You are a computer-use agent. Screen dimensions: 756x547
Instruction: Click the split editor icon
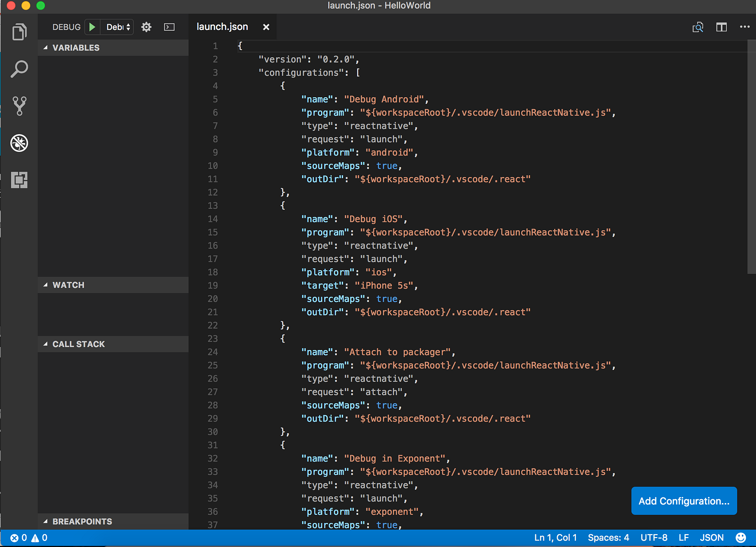[721, 27]
